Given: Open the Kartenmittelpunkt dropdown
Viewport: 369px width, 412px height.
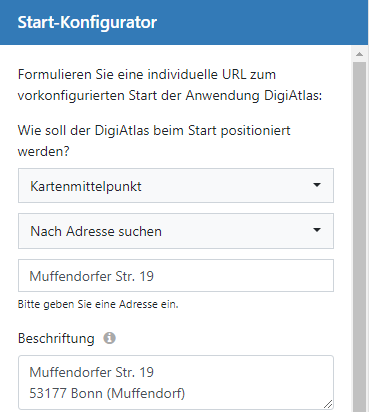Looking at the screenshot, I should pyautogui.click(x=176, y=186).
